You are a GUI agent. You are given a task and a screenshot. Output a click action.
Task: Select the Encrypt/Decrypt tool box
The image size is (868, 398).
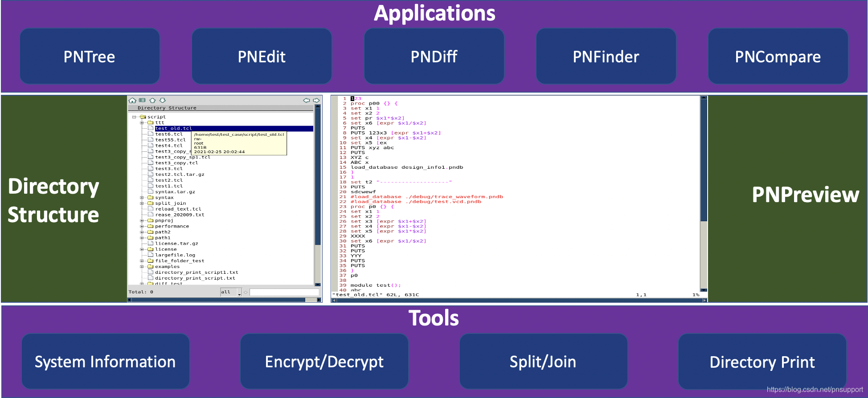tap(324, 361)
